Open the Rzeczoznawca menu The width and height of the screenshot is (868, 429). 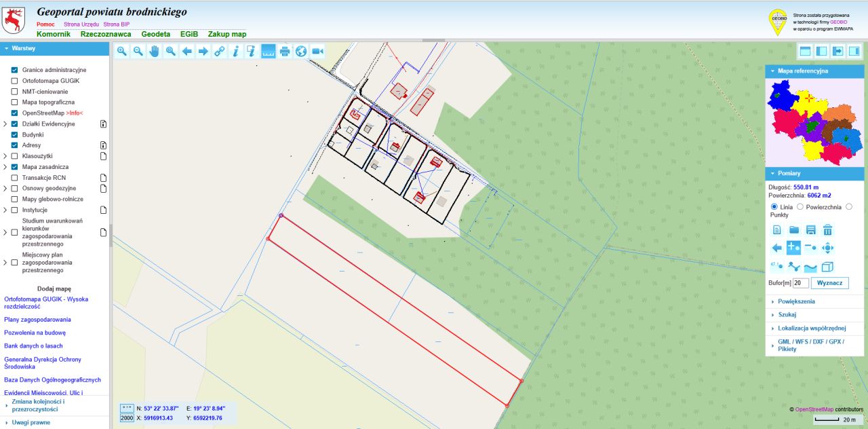[x=106, y=34]
